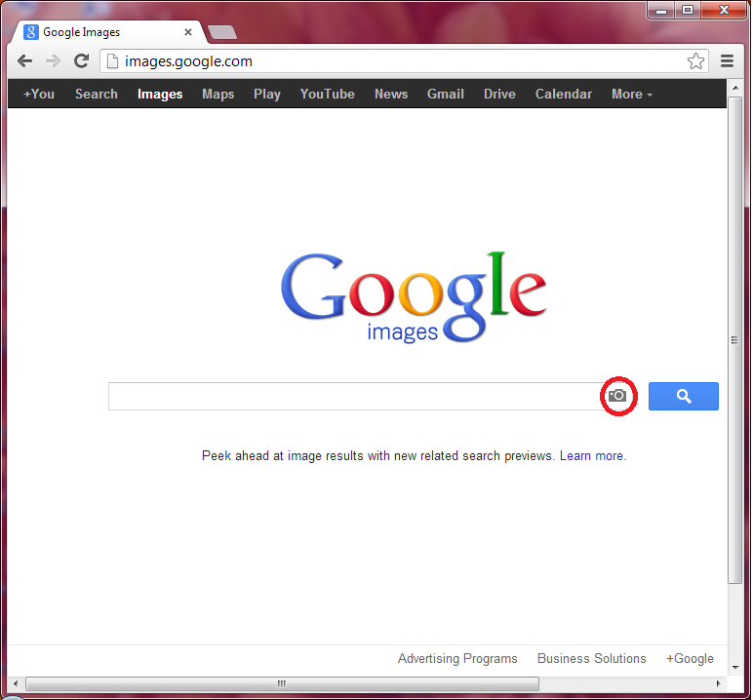Click the browser forward arrow
This screenshot has height=700, width=753.
click(x=54, y=61)
